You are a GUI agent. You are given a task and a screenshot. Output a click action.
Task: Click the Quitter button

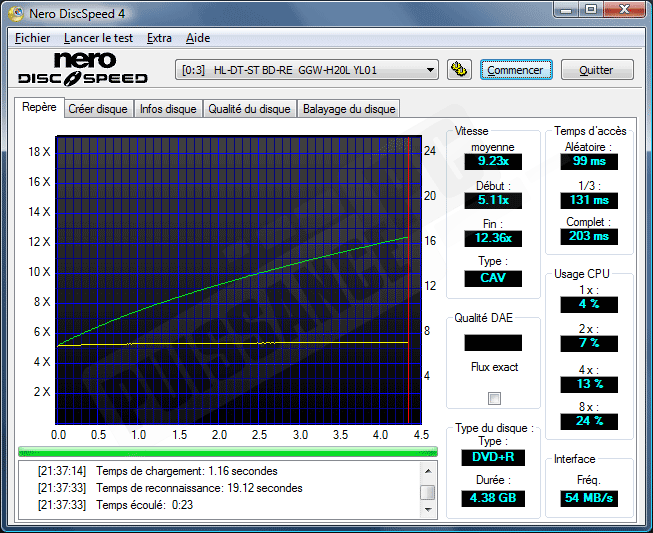tap(597, 70)
